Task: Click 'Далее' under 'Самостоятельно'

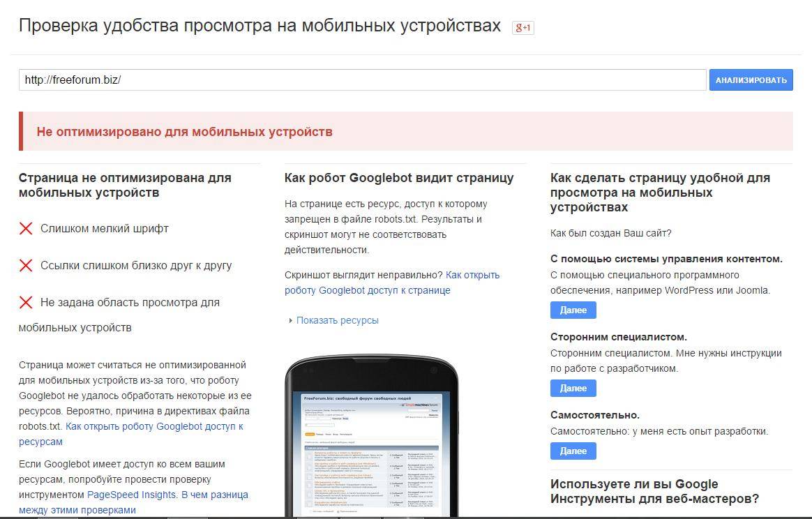Action: (x=573, y=451)
